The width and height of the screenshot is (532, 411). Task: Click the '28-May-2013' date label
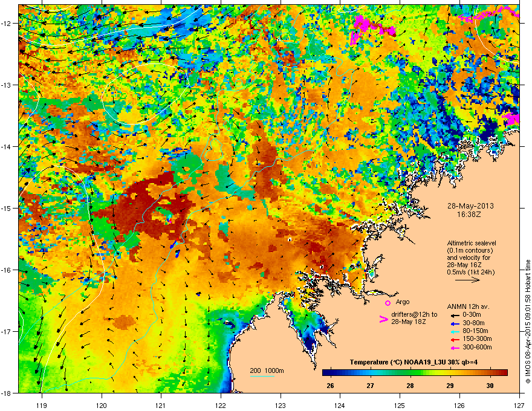point(470,206)
